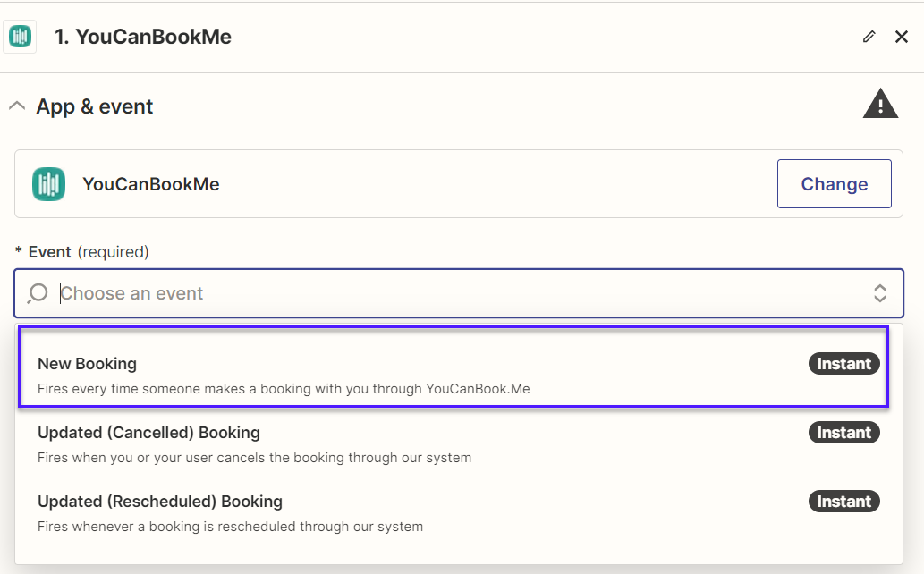Click the Instant badge beside Updated (Rescheduled) Booking
Image resolution: width=924 pixels, height=574 pixels.
click(843, 501)
